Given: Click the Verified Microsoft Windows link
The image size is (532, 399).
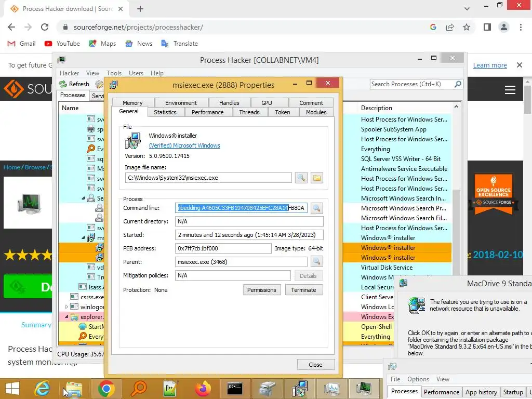Looking at the screenshot, I should (184, 145).
